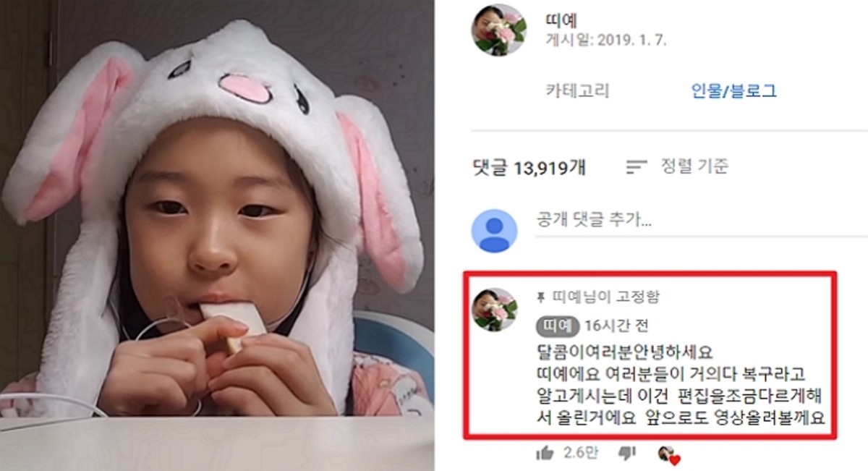Click the blue default user avatar

(x=494, y=232)
